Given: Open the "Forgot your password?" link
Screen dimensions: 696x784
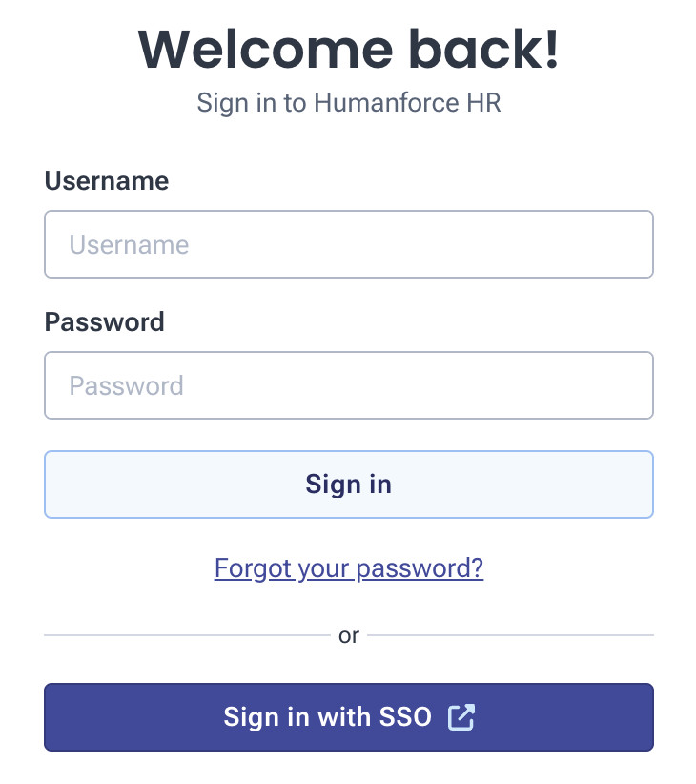Looking at the screenshot, I should click(x=349, y=568).
